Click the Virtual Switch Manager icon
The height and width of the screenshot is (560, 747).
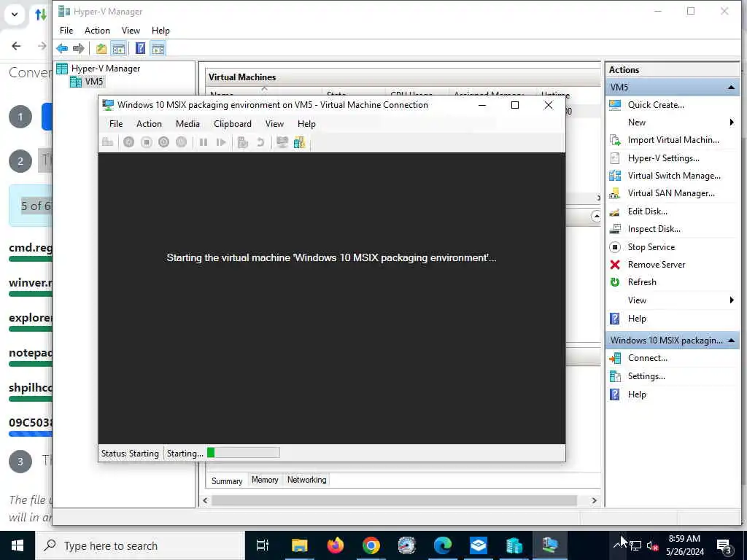click(x=615, y=176)
